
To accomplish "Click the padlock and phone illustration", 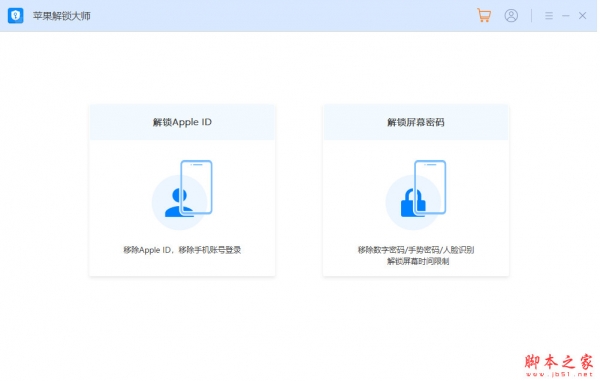I will [x=416, y=195].
